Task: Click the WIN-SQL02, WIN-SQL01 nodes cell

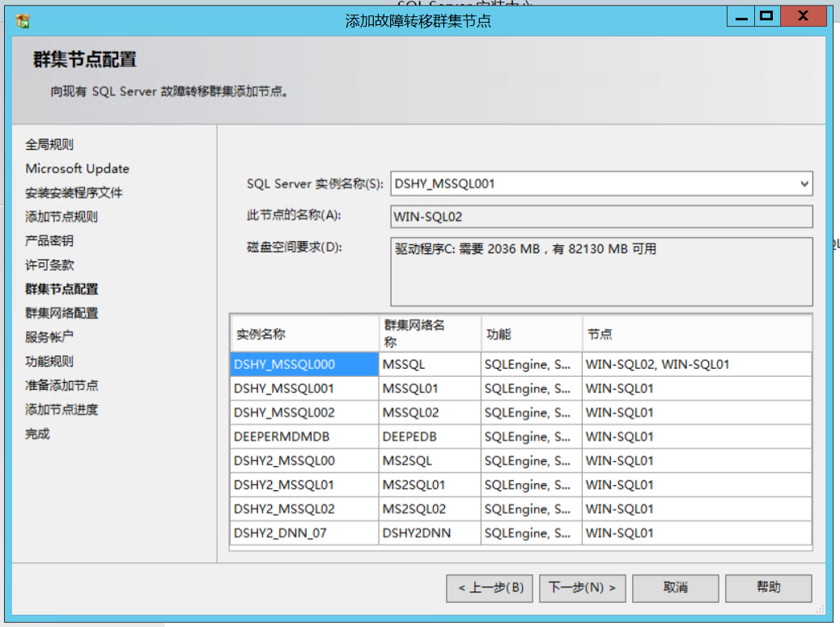Action: (x=697, y=365)
